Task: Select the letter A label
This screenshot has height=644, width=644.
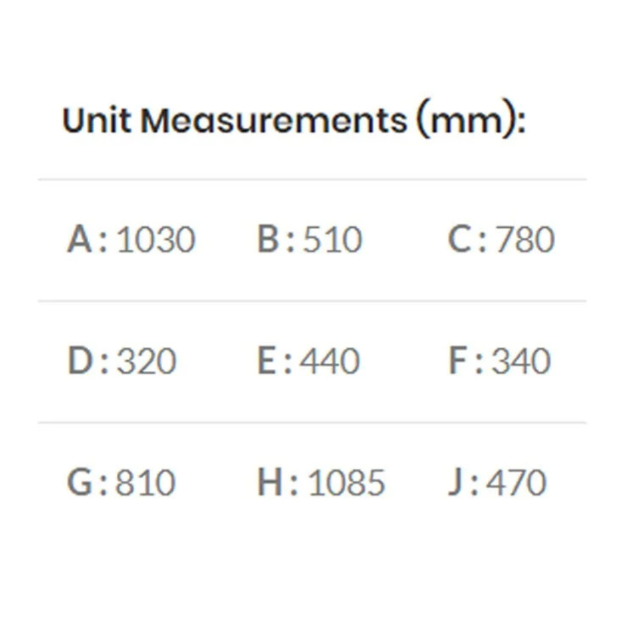Action: coord(79,240)
